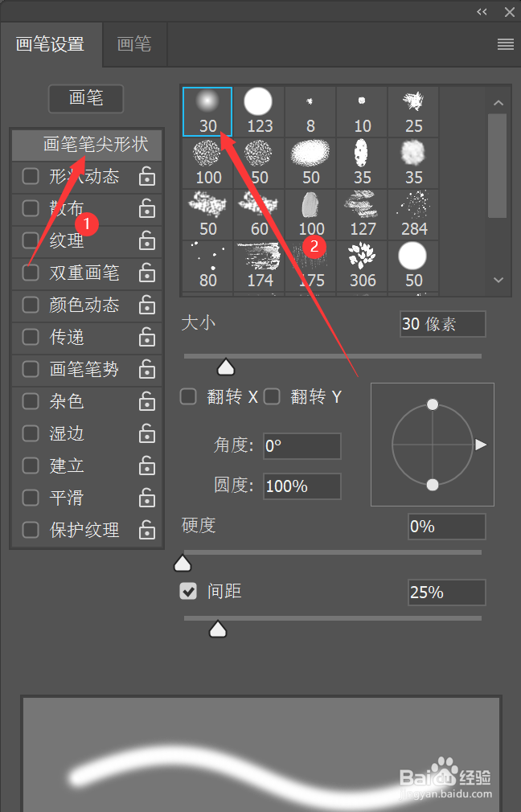Open the panel menu hamburger icon

tap(506, 44)
